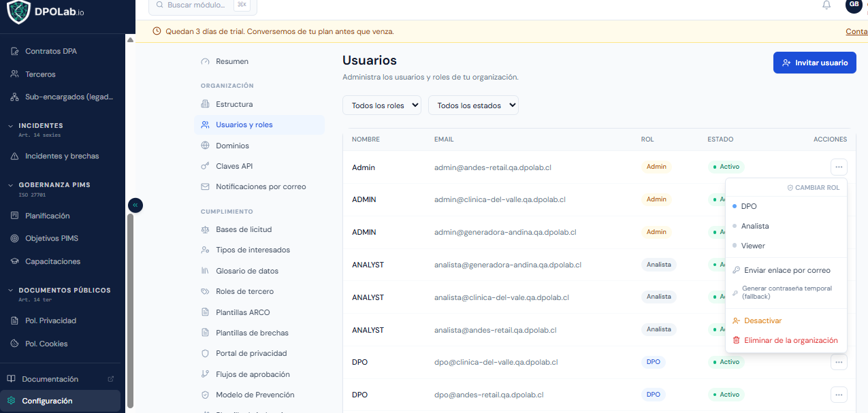868x413 pixels.
Task: Click the Estructura building icon
Action: tap(206, 104)
